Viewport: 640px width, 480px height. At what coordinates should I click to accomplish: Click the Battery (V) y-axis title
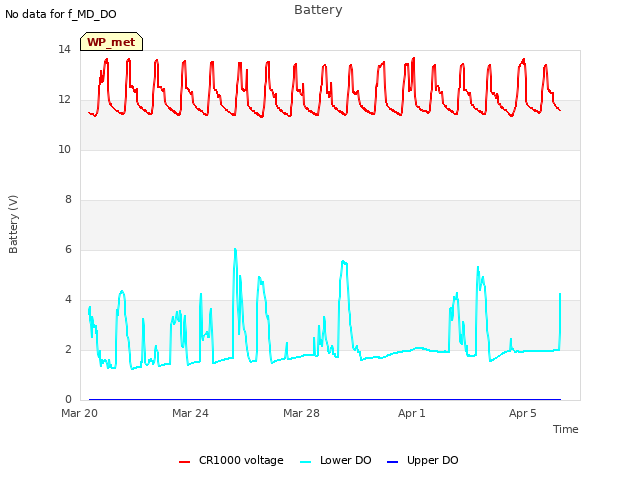click(13, 224)
